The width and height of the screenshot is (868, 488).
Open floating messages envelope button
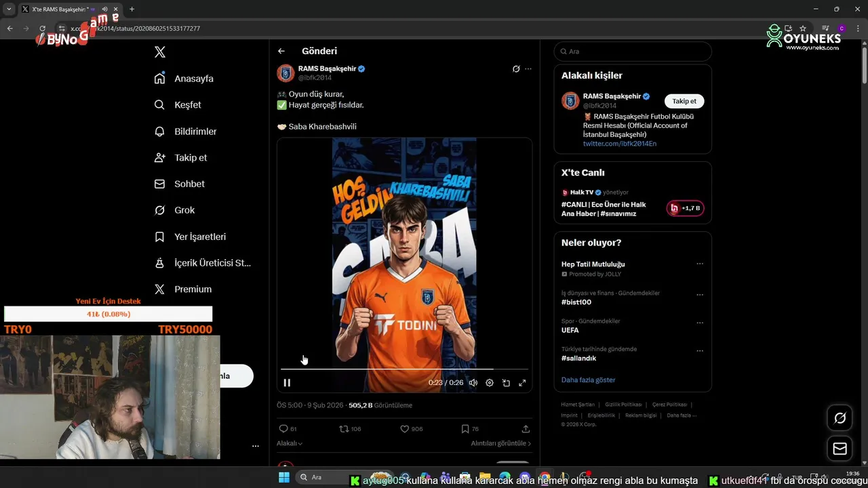point(840,449)
